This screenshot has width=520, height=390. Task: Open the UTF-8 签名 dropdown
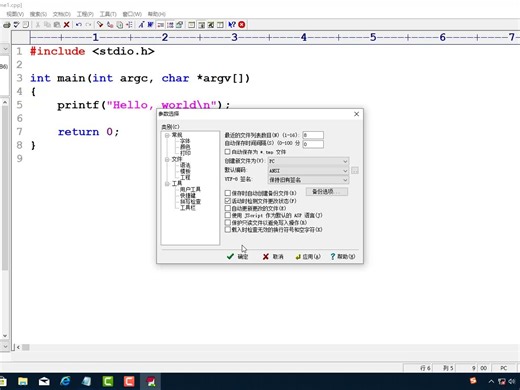[x=308, y=180]
